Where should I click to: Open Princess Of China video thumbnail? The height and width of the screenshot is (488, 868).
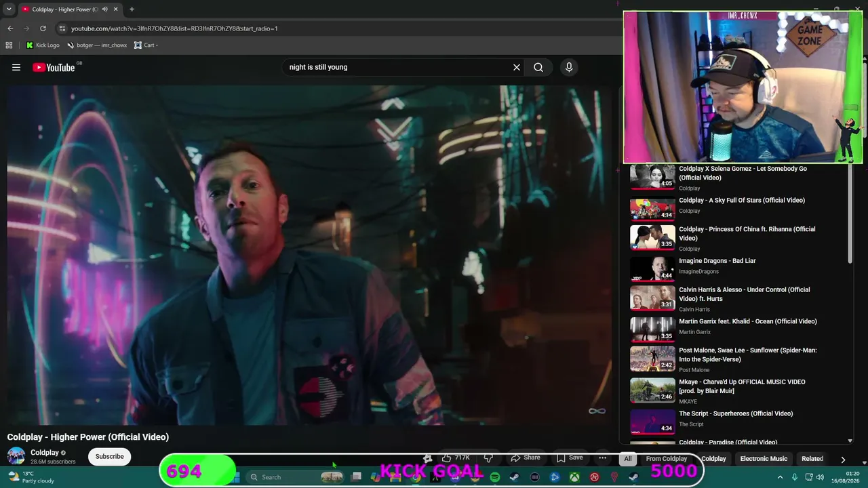click(x=652, y=237)
